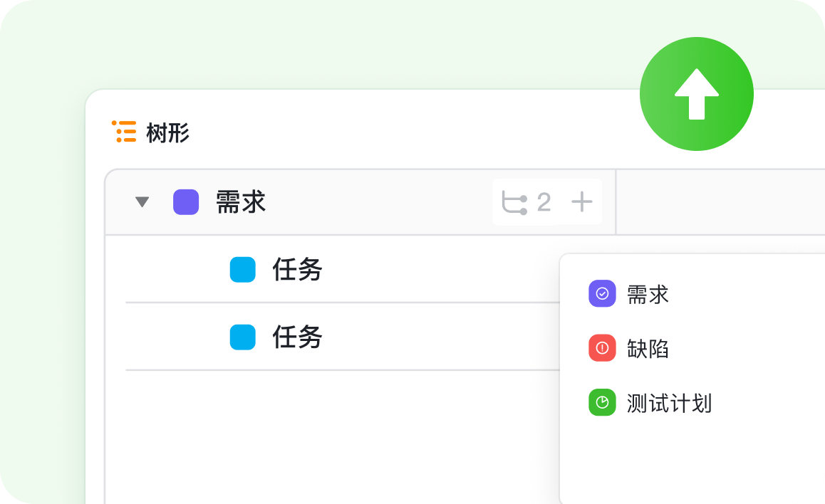Click the plus icon to add child item
Screen dimensions: 825x504
pyautogui.click(x=582, y=202)
